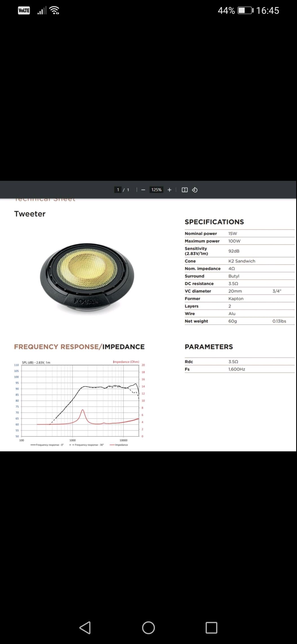The width and height of the screenshot is (297, 644).
Task: Select the 'Net weight' label
Action: (x=196, y=321)
